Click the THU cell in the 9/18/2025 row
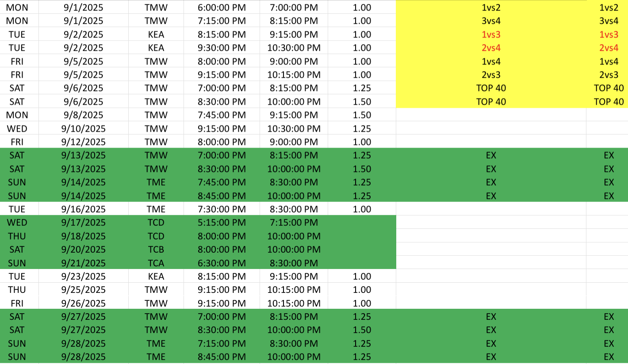 click(x=17, y=236)
